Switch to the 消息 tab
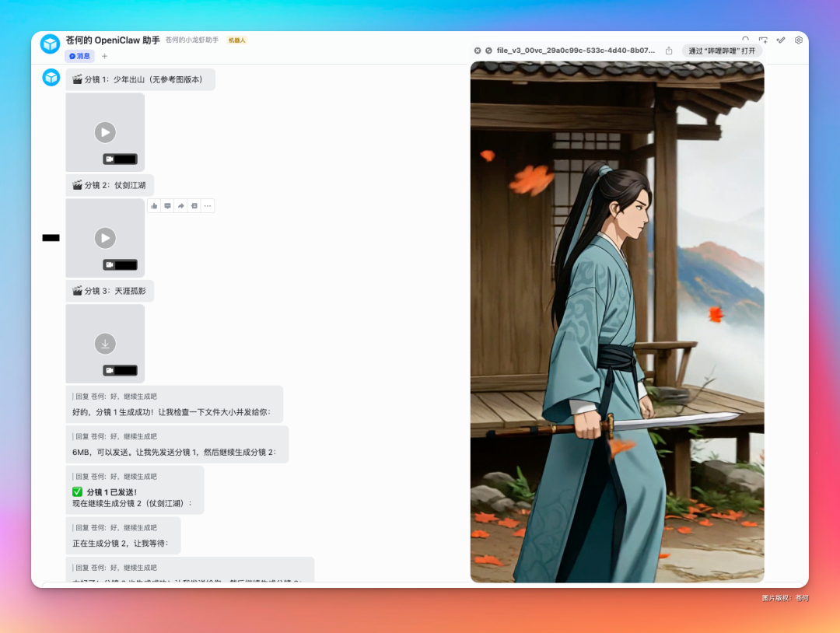The height and width of the screenshot is (633, 840). point(81,56)
